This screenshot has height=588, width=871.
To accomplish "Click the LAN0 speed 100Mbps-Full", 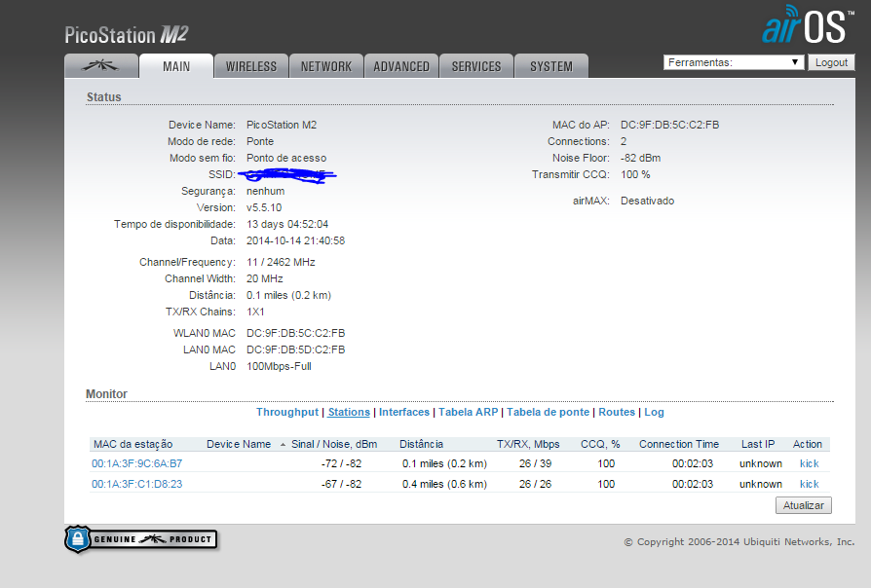I will (x=279, y=366).
